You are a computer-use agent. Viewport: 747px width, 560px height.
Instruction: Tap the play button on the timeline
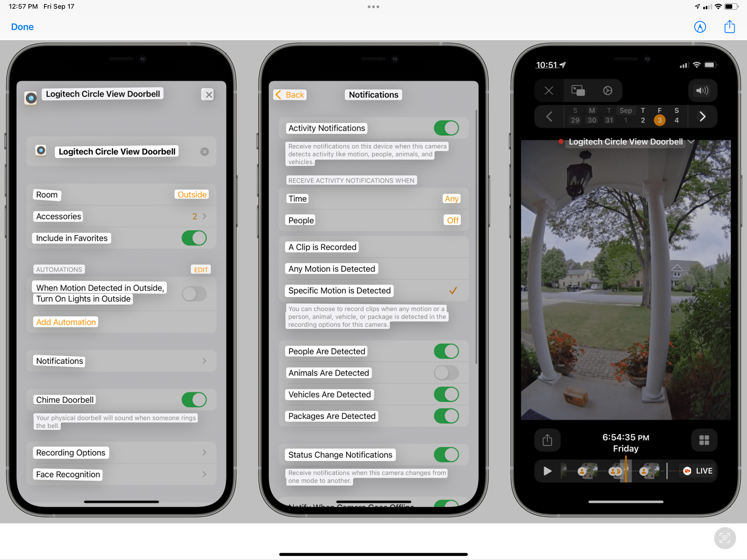pyautogui.click(x=546, y=470)
